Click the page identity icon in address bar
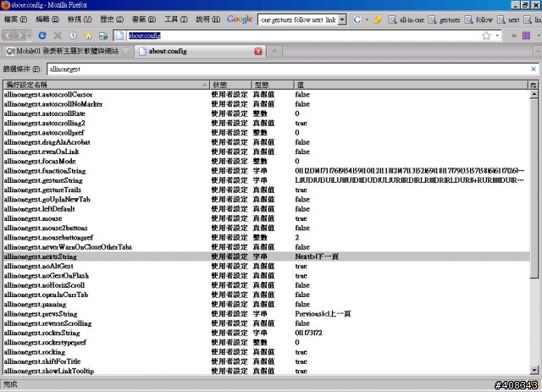Image resolution: width=542 pixels, height=392 pixels. tap(119, 36)
